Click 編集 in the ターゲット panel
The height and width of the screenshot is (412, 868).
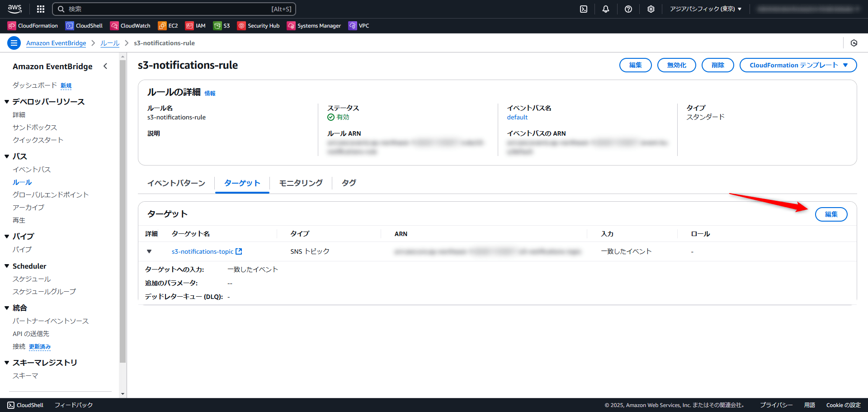click(x=831, y=214)
